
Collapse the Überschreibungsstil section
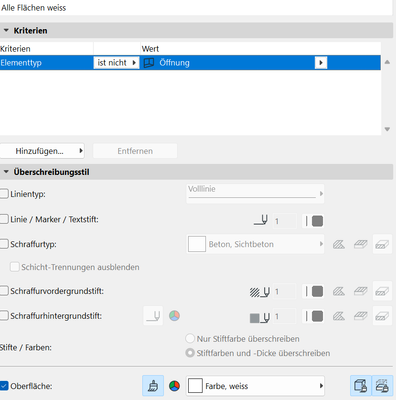click(6, 172)
